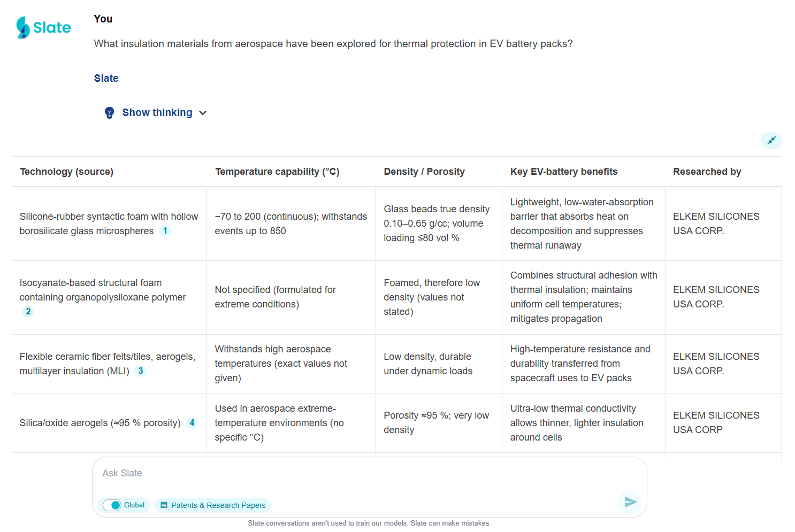Click the Key EV-battery benefits header
The image size is (795, 532).
(564, 172)
